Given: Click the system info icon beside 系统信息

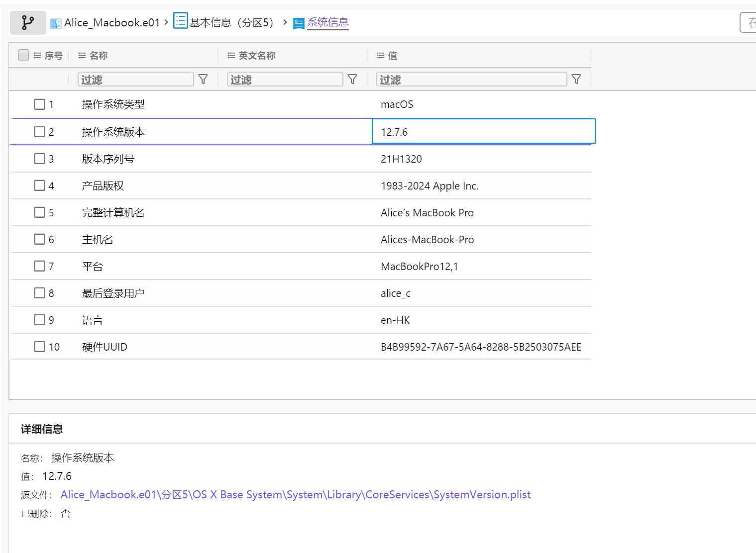Looking at the screenshot, I should [299, 23].
